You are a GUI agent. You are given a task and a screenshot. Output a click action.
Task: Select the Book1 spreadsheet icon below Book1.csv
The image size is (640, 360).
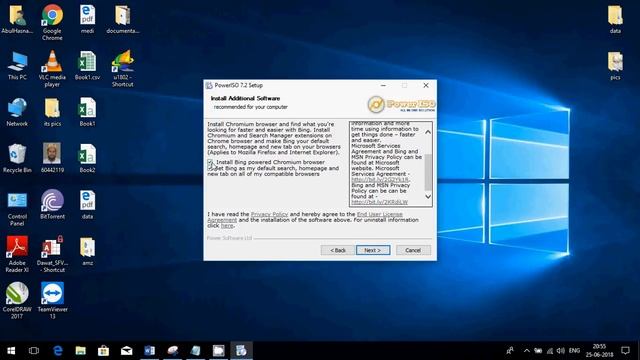pos(87,112)
